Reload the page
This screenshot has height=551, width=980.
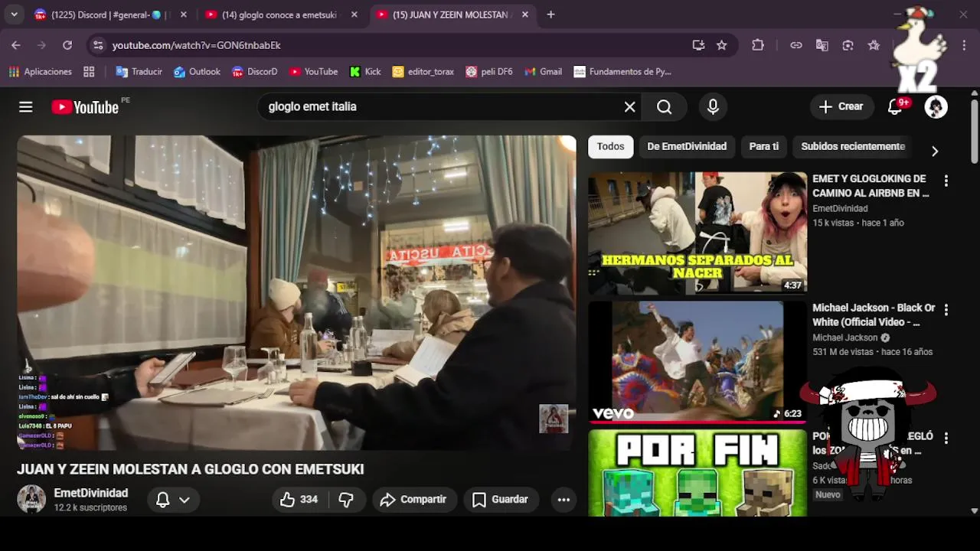point(67,45)
